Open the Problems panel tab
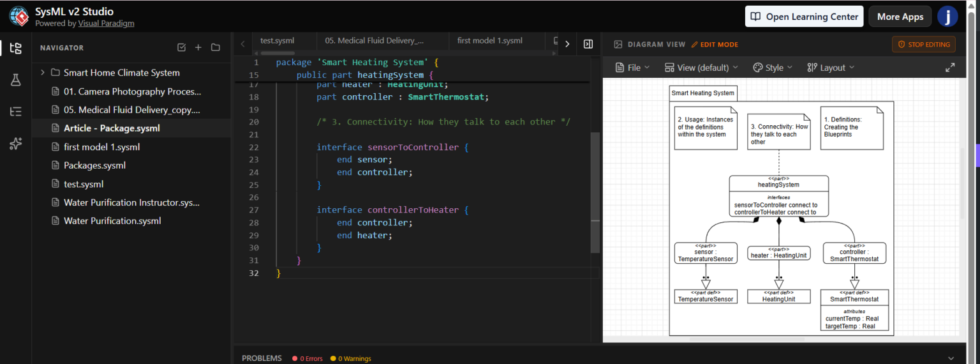This screenshot has height=364, width=980. 262,358
